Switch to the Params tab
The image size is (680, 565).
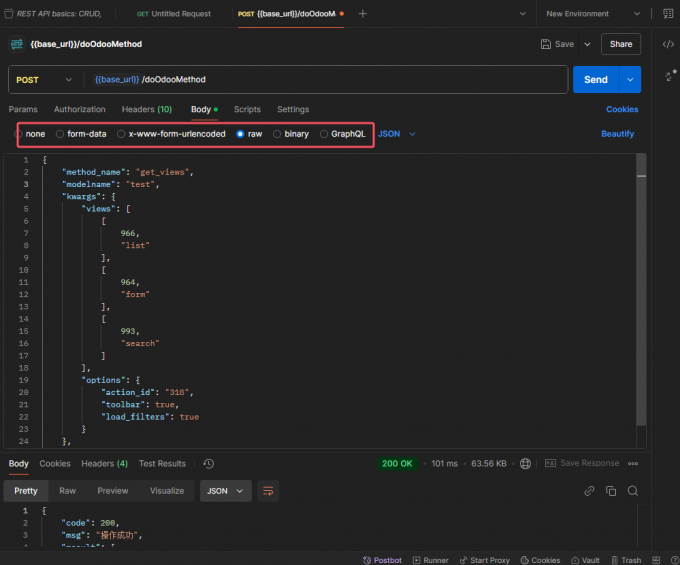click(23, 109)
